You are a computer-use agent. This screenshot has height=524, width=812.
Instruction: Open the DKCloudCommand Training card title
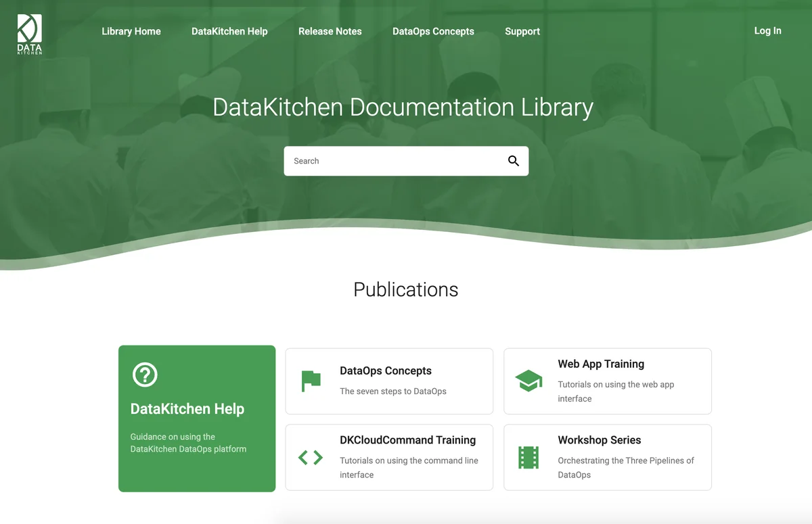coord(407,440)
